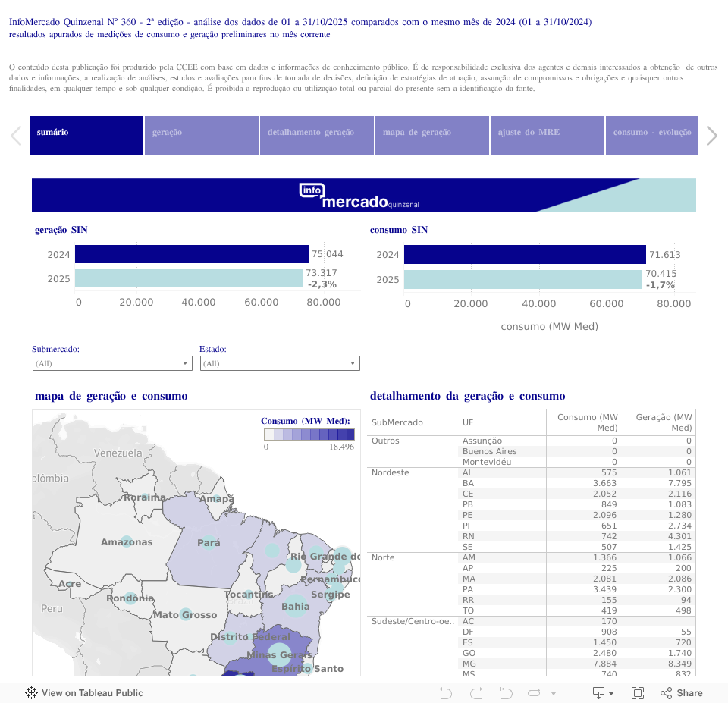728x703 pixels.
Task: Select the 2025 bar in geração SIN chart
Action: [190, 278]
